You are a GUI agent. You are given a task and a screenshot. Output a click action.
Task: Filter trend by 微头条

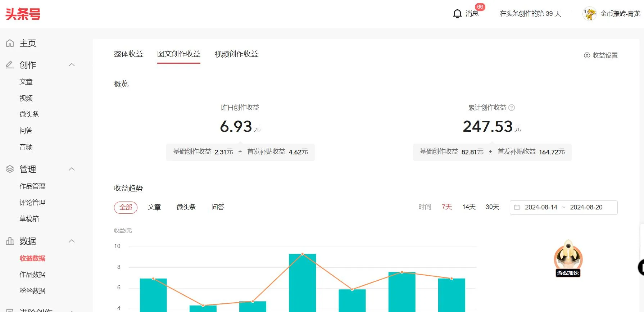tap(186, 207)
